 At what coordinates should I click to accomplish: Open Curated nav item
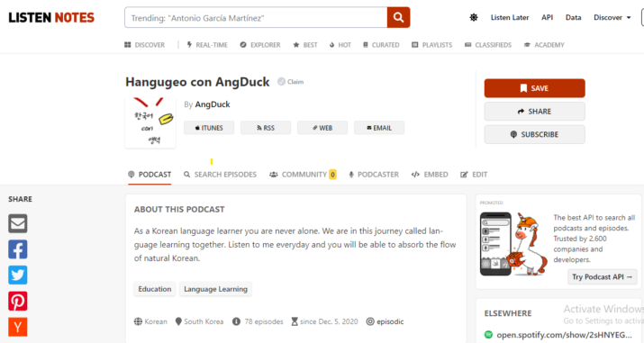pyautogui.click(x=381, y=45)
